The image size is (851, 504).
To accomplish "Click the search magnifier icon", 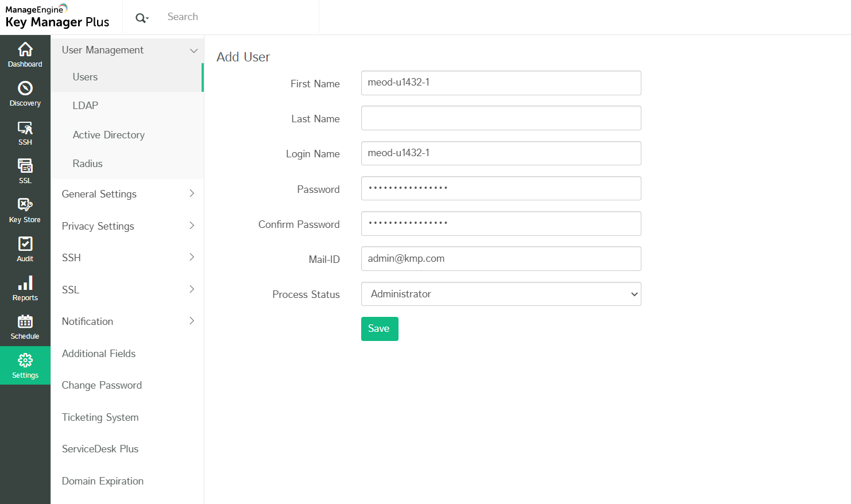I will click(141, 18).
